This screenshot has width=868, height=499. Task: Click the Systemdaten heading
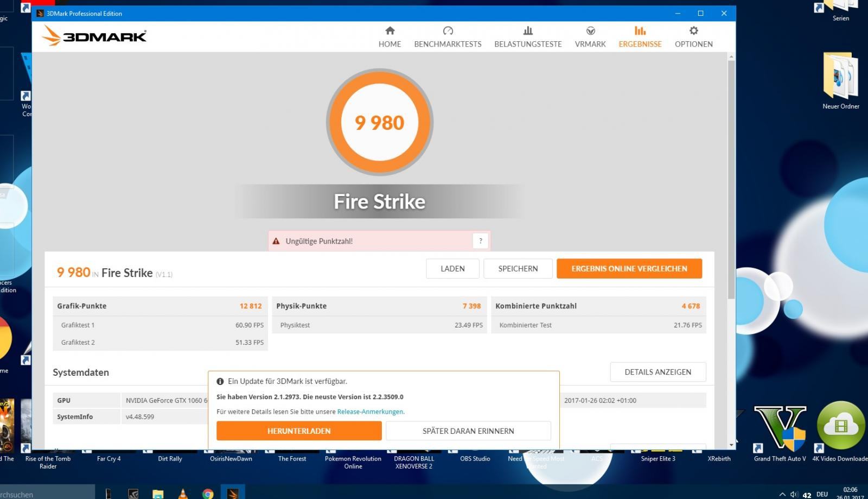coord(81,372)
